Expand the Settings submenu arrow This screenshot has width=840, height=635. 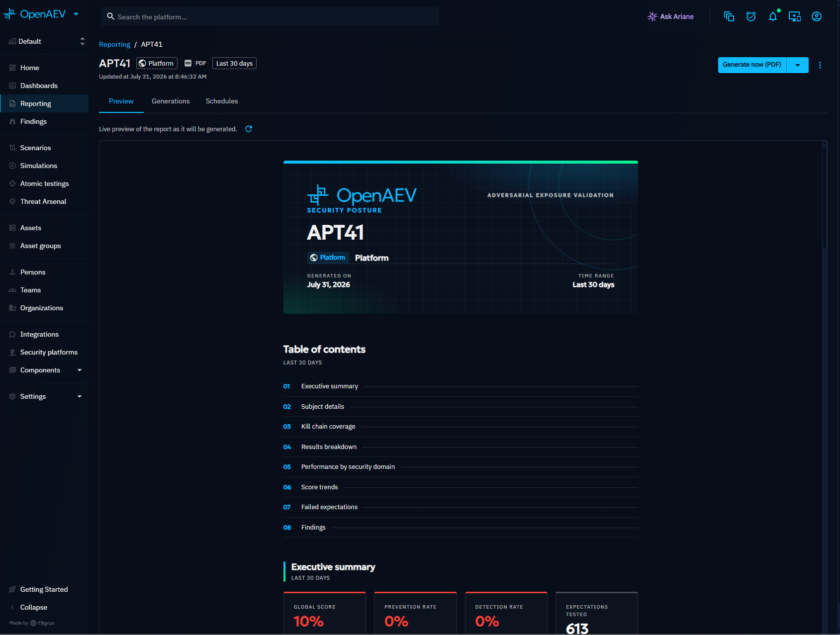point(80,396)
